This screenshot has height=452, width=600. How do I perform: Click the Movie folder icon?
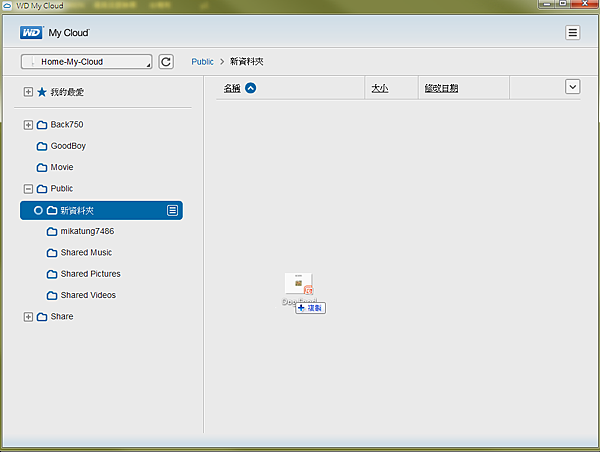click(x=42, y=168)
